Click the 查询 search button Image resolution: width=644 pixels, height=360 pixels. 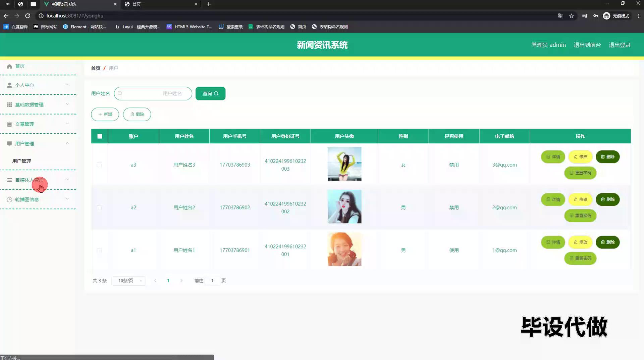210,94
